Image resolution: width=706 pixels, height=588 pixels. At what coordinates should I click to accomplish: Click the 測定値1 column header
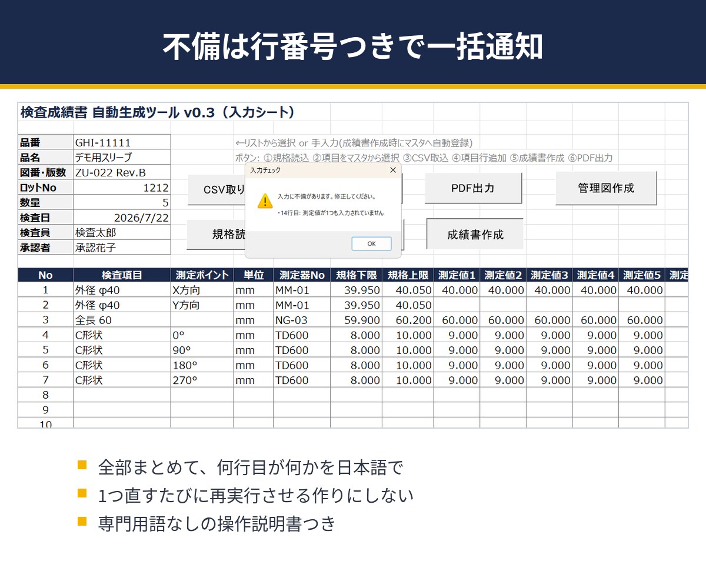click(x=457, y=275)
